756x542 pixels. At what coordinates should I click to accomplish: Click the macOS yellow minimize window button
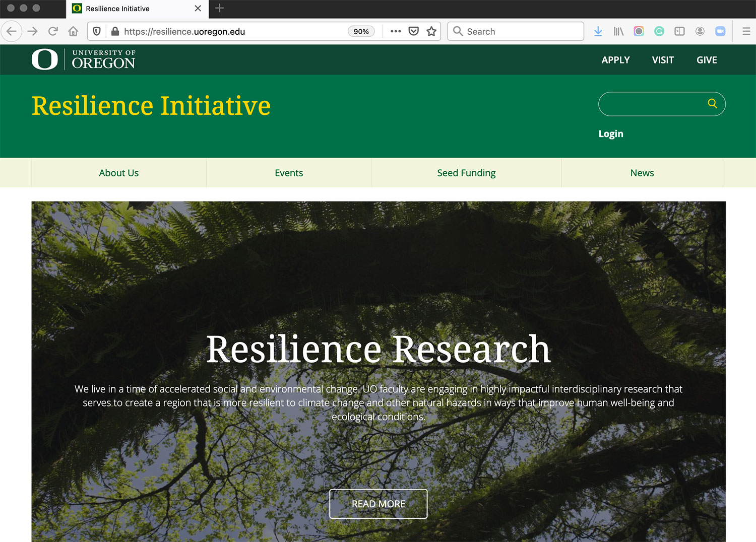[23, 8]
